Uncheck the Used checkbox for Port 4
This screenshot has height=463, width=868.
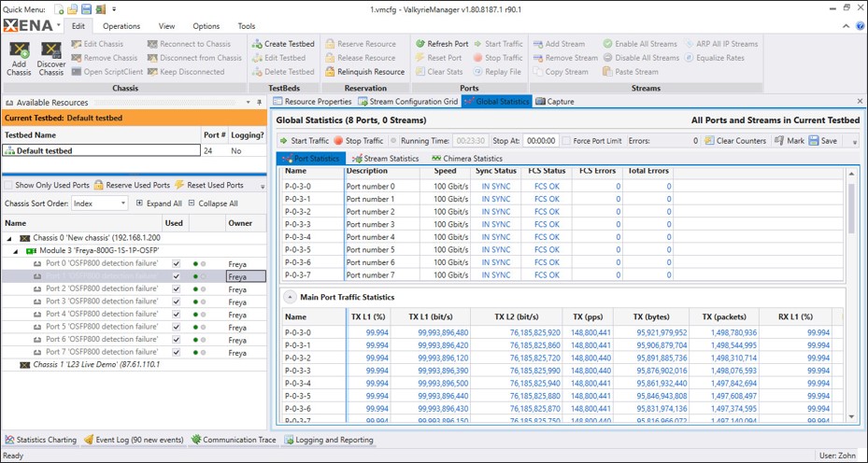176,315
